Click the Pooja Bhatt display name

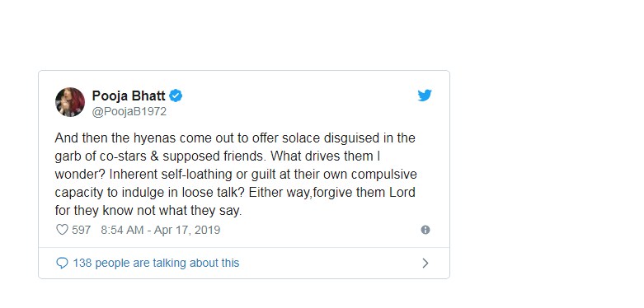point(129,96)
